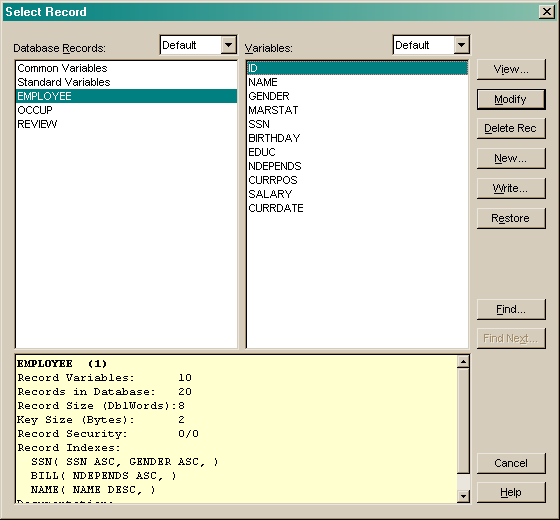Screen dimensions: 560x520
Task: Click the Key Size (Bytes) line
Action: 101,420
